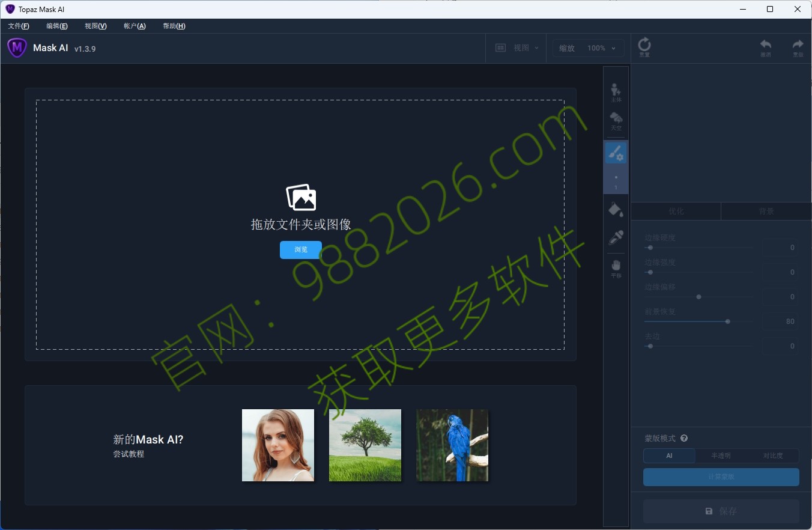
Task: Open the 帐户(A) menu
Action: coord(135,26)
